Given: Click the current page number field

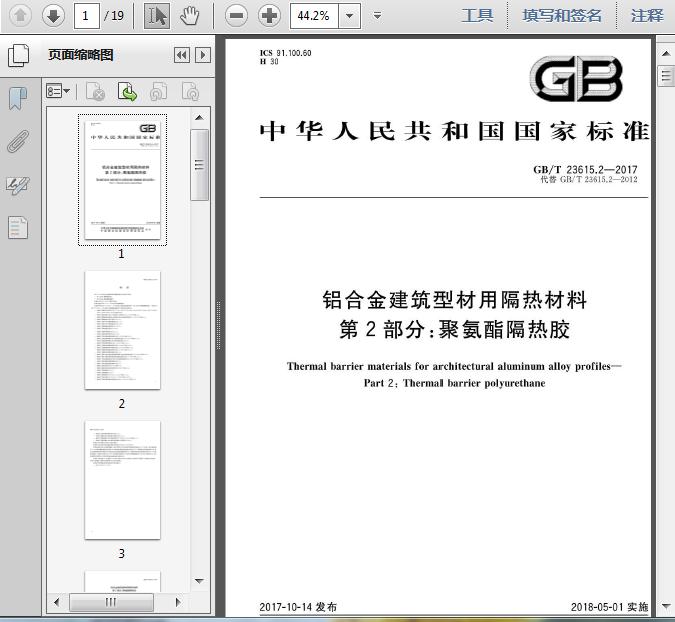Looking at the screenshot, I should click(87, 16).
